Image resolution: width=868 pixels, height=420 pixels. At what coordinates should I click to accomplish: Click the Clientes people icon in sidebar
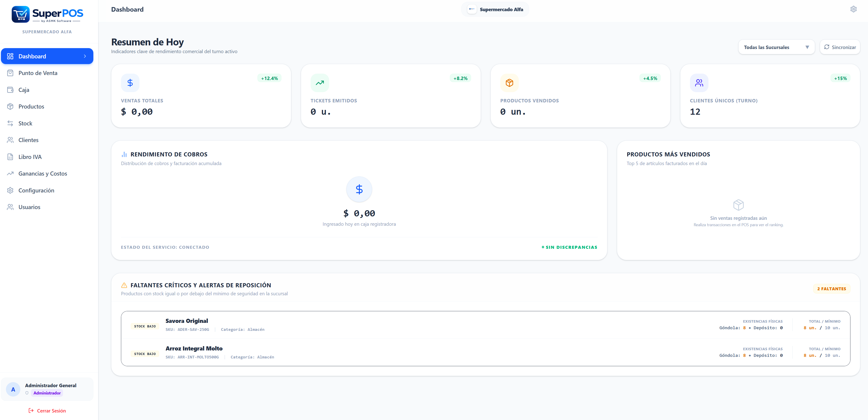click(x=10, y=140)
